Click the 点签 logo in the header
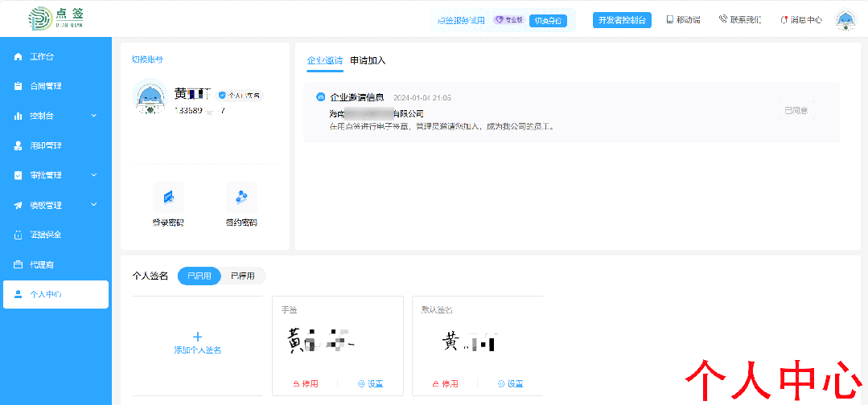 point(56,19)
